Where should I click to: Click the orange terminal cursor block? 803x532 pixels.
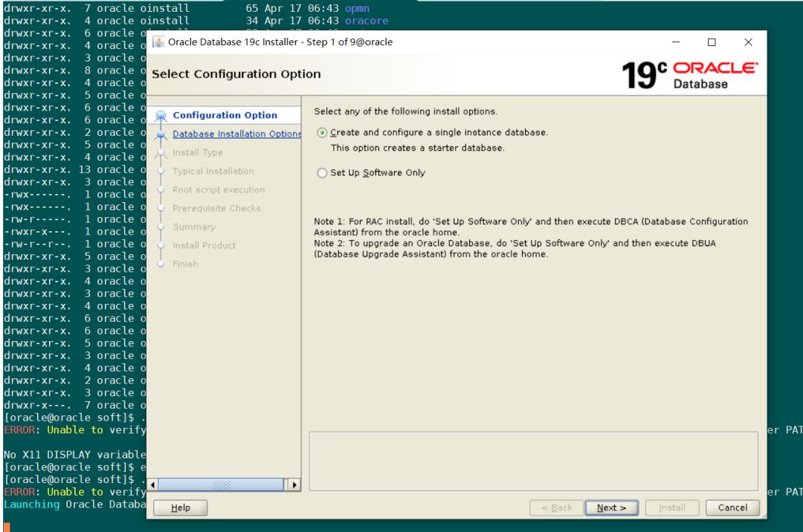(x=7, y=528)
